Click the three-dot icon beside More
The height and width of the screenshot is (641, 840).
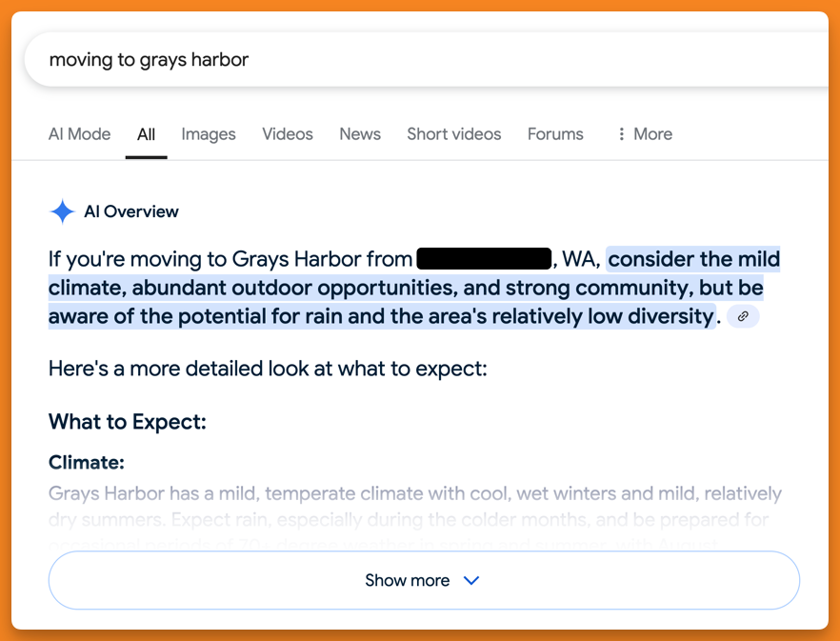pos(622,134)
